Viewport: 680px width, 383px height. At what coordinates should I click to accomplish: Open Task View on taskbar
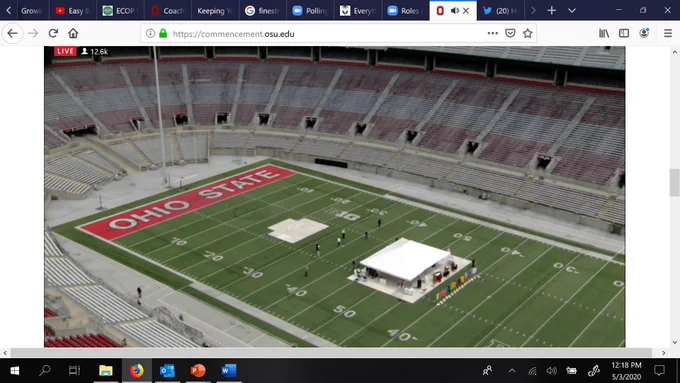point(74,370)
